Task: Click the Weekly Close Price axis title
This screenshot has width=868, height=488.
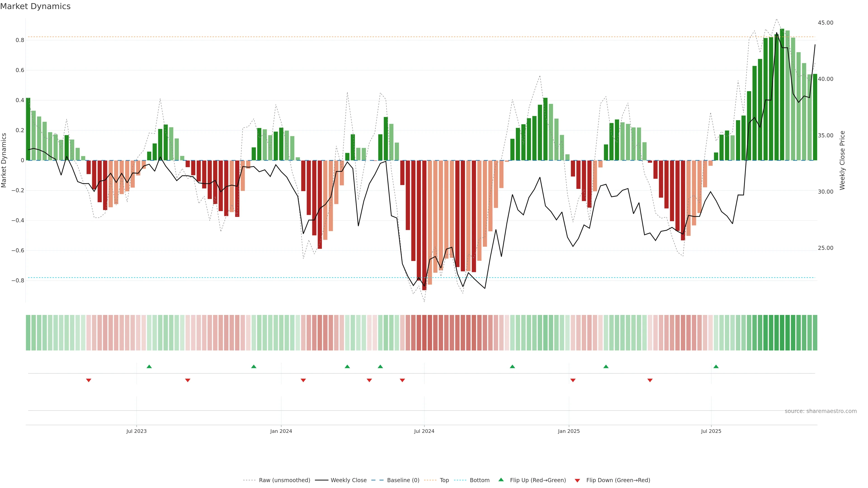Action: 842,160
